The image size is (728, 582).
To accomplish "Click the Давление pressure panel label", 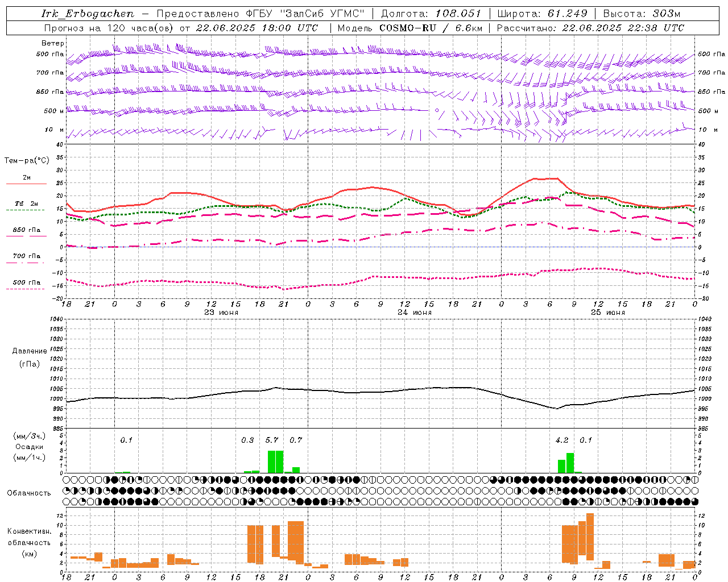I will coord(30,351).
